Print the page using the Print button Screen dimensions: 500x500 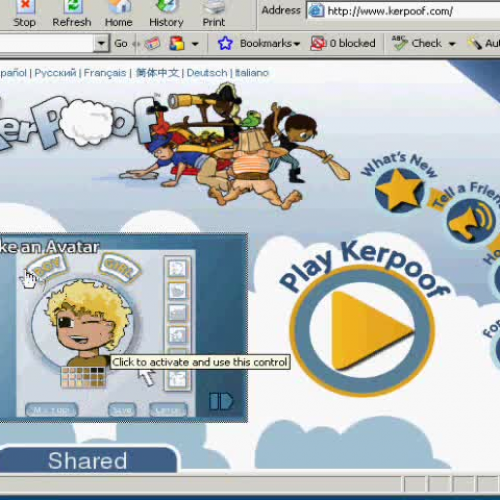214,14
